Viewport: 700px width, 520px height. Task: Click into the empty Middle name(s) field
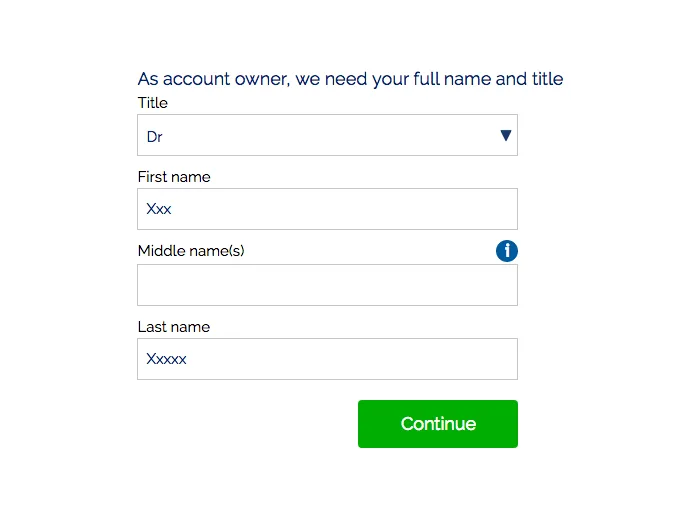click(x=327, y=285)
